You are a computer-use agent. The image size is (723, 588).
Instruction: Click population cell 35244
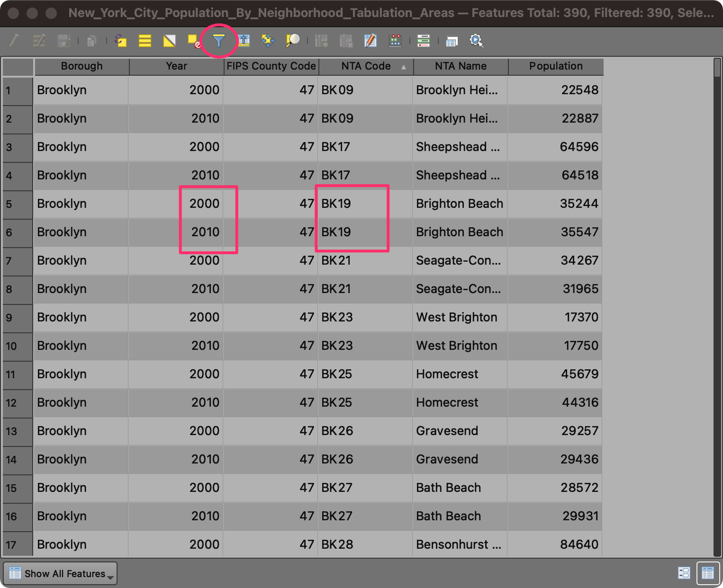(555, 204)
